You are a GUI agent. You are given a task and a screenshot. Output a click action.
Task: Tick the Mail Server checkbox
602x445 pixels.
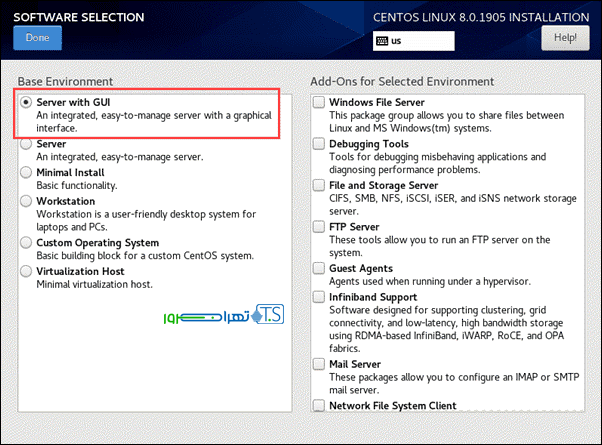(x=318, y=365)
